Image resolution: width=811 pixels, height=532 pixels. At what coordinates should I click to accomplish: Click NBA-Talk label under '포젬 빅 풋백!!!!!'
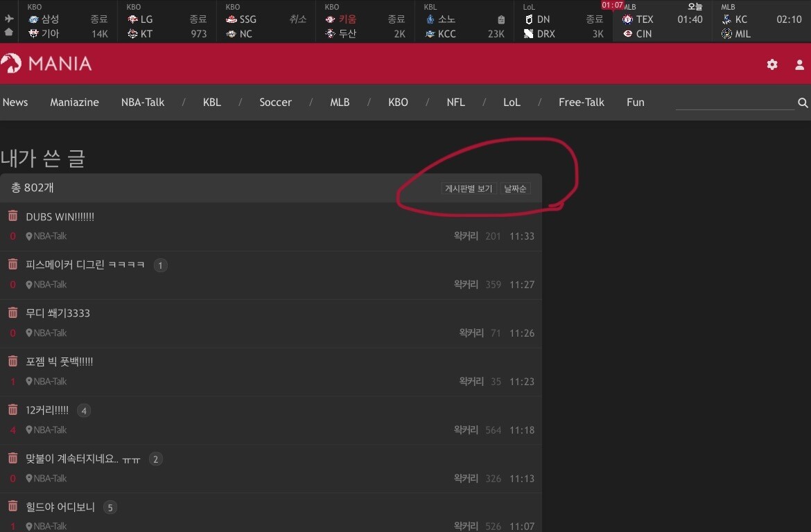point(50,382)
